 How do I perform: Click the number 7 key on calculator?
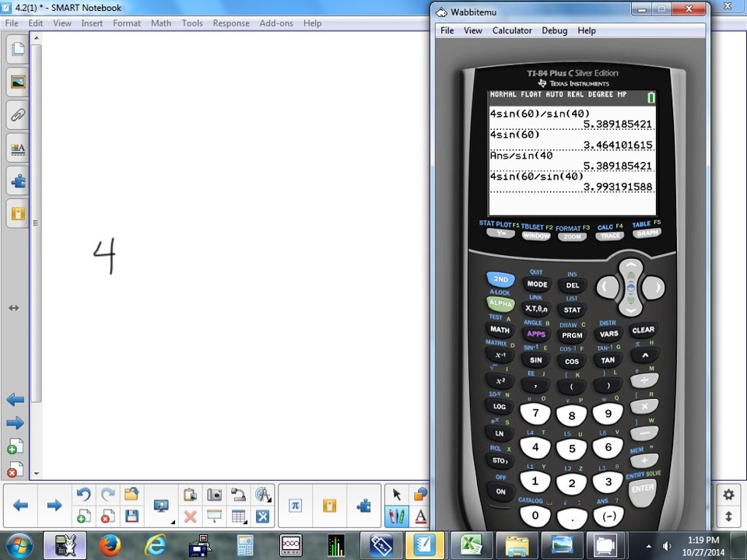(535, 413)
